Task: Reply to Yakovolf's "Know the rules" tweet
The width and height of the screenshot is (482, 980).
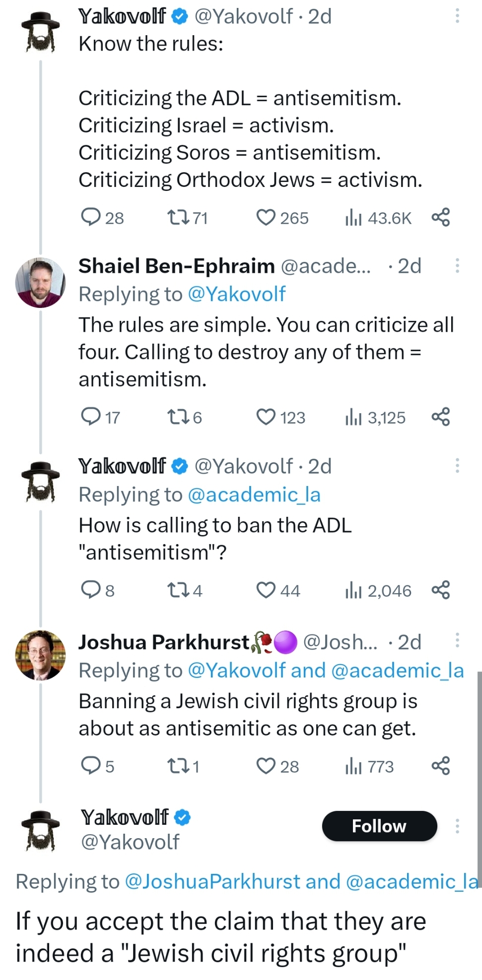Action: (91, 217)
